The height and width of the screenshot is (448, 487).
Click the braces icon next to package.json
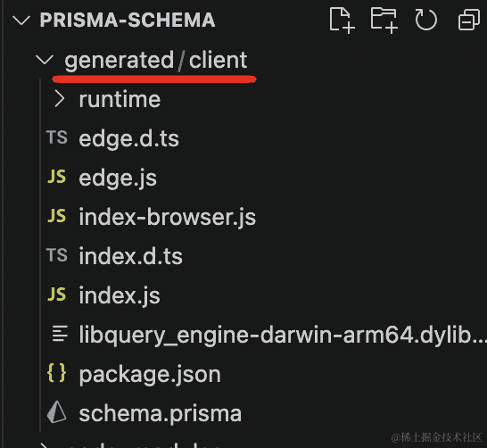56,373
